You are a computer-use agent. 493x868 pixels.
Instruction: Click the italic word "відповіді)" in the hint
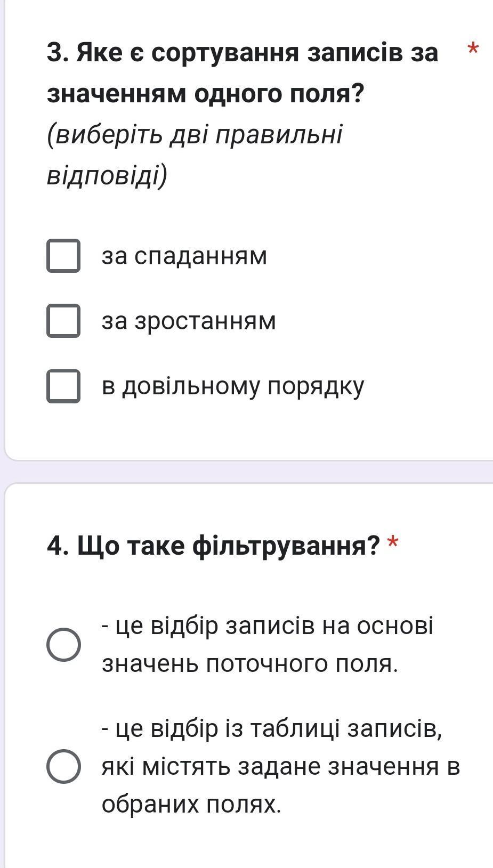(x=107, y=176)
